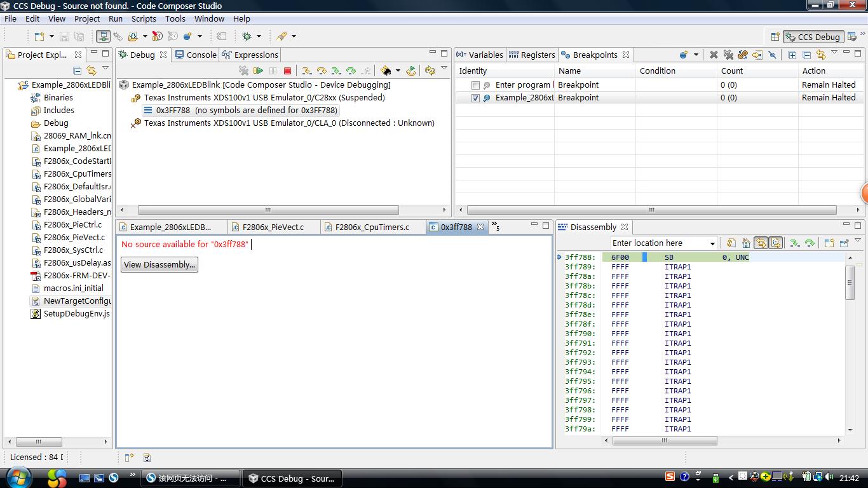Image resolution: width=868 pixels, height=488 pixels.
Task: Toggle the Debug session switch in main toolbar
Action: click(x=103, y=36)
